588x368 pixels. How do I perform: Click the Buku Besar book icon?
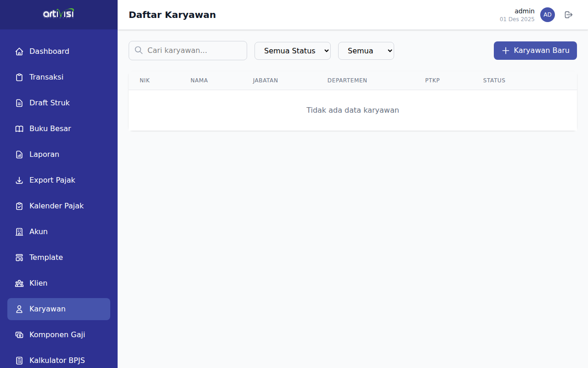pyautogui.click(x=19, y=129)
